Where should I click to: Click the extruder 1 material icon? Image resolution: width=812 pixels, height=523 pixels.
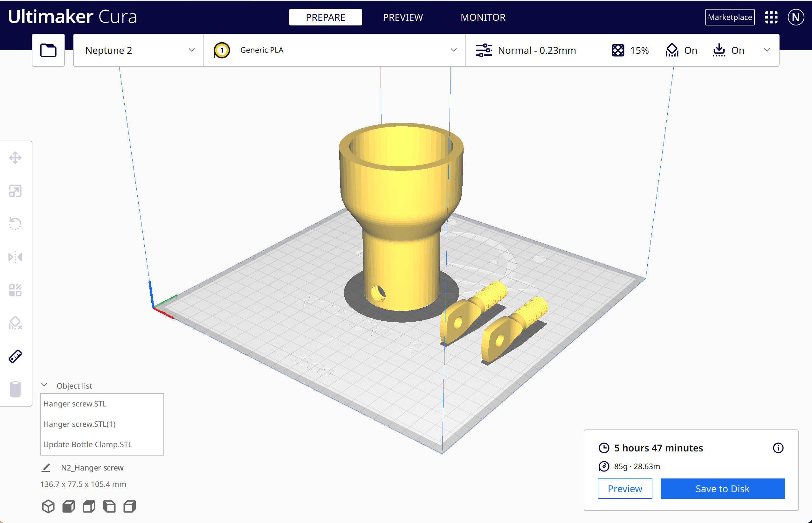222,50
